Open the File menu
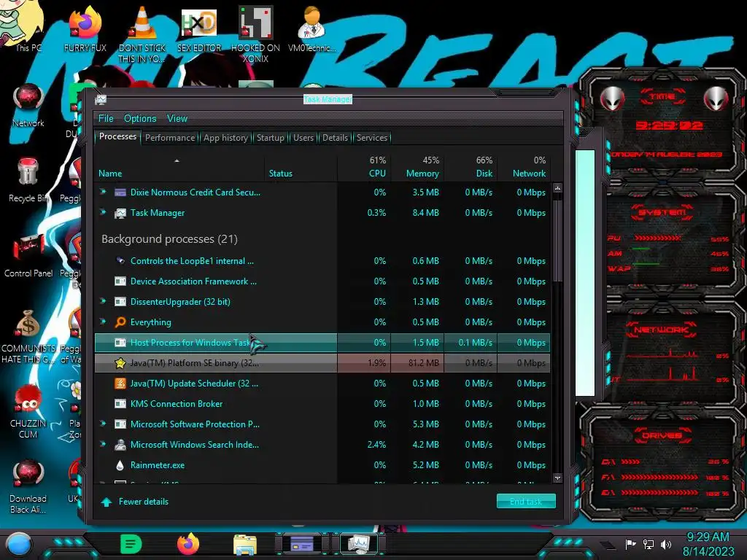Screen dimensions: 747x560 pyautogui.click(x=106, y=119)
